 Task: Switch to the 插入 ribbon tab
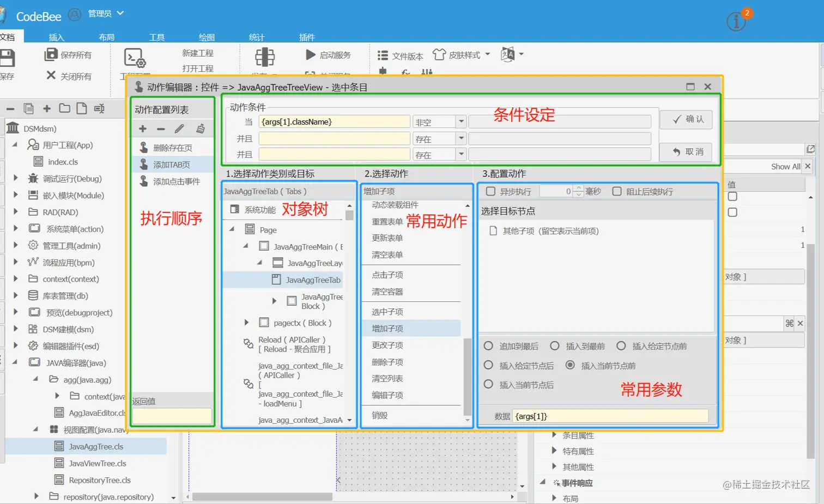(56, 37)
